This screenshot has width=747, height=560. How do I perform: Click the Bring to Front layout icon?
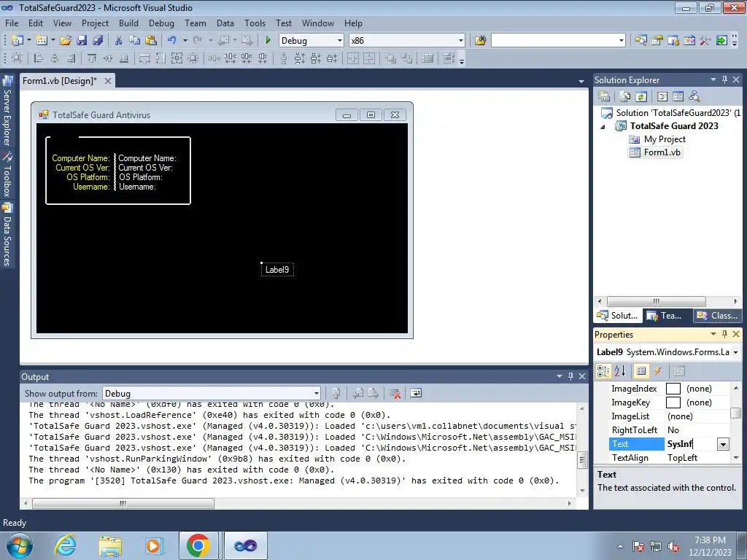(x=391, y=58)
